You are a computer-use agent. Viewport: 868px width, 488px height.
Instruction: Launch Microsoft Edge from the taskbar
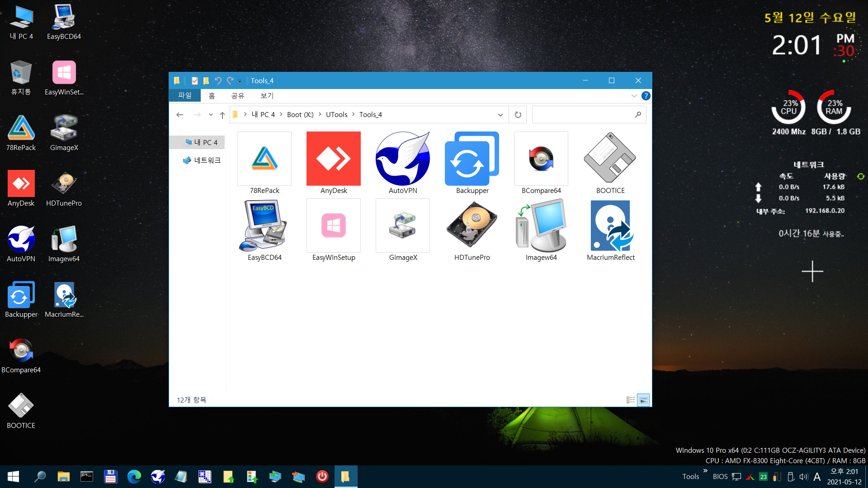134,477
